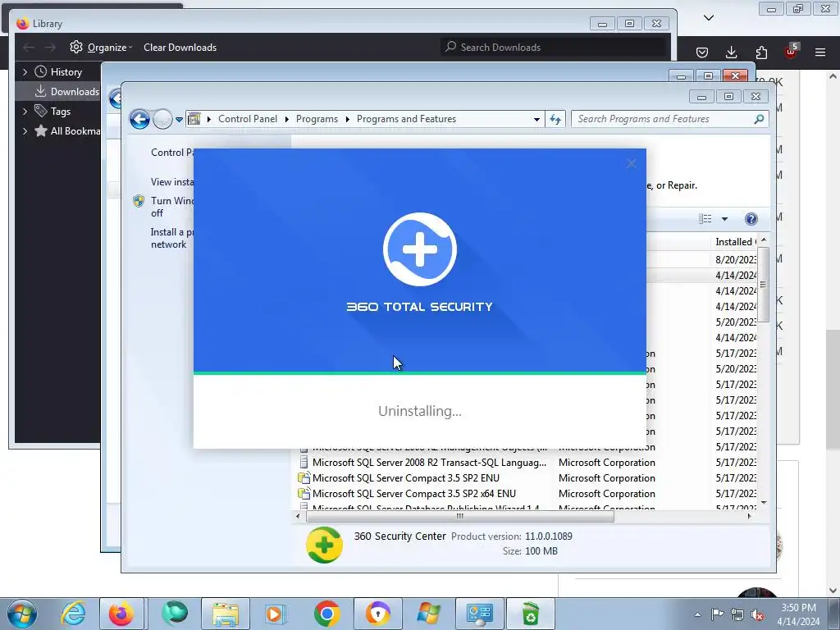Open Firefox hamburger application menu
This screenshot has width=840, height=630.
820,52
